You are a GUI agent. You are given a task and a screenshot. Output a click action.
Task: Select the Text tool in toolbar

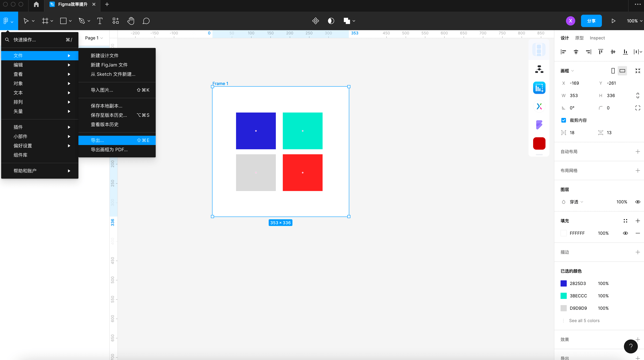click(x=99, y=21)
